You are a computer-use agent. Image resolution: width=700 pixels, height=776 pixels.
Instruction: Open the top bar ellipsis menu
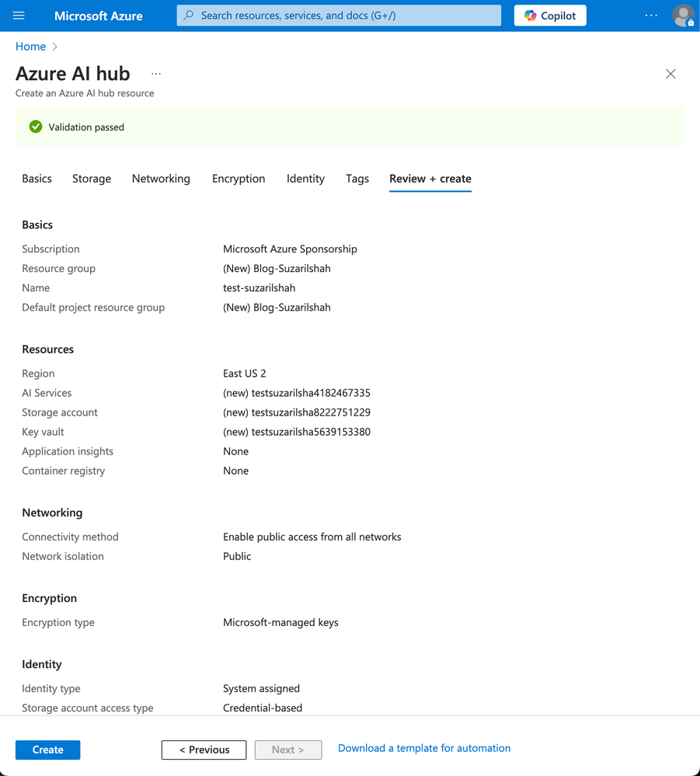[x=651, y=16]
